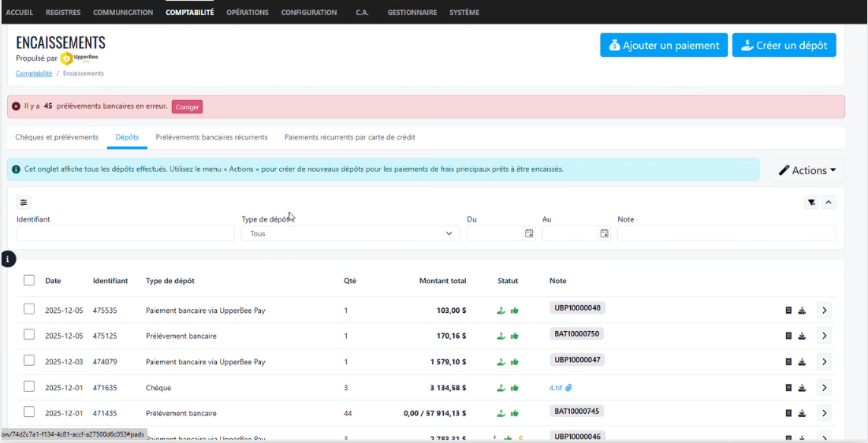Click the deposit-hand status icon for 475535
The height and width of the screenshot is (443, 868).
(x=501, y=311)
